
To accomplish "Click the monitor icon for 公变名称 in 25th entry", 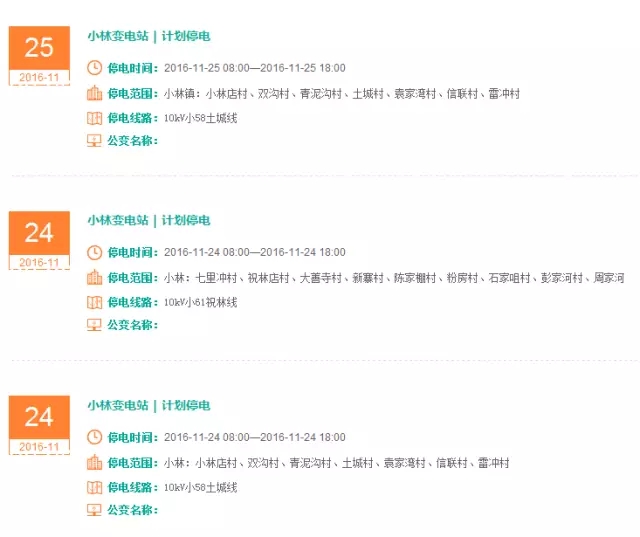I will pyautogui.click(x=94, y=141).
